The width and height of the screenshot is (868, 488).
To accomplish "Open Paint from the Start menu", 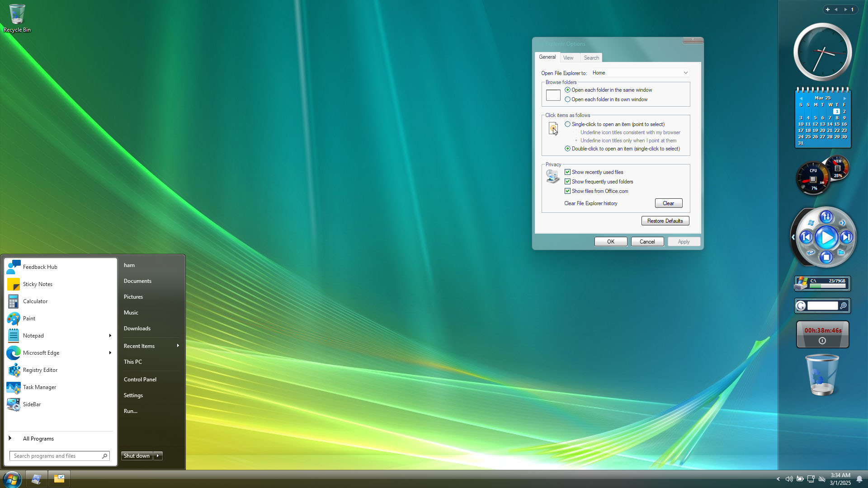I will 28,318.
